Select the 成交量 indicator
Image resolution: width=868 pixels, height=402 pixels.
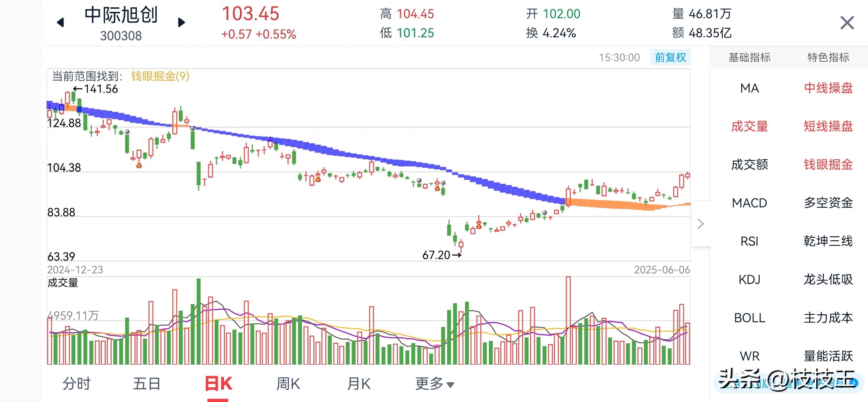[x=749, y=126]
